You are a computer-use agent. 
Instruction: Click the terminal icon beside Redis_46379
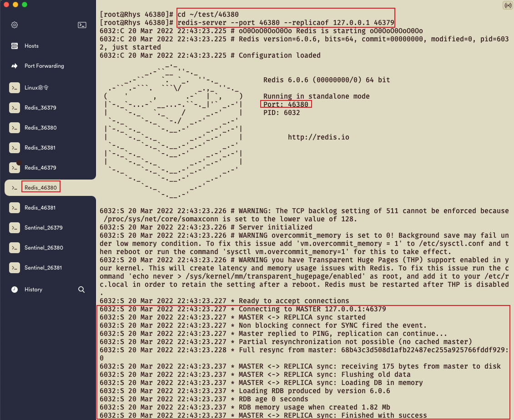15,168
